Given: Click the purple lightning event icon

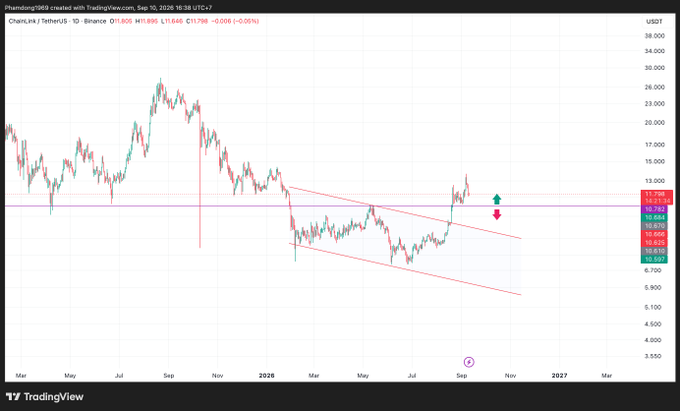Looking at the screenshot, I should point(469,362).
